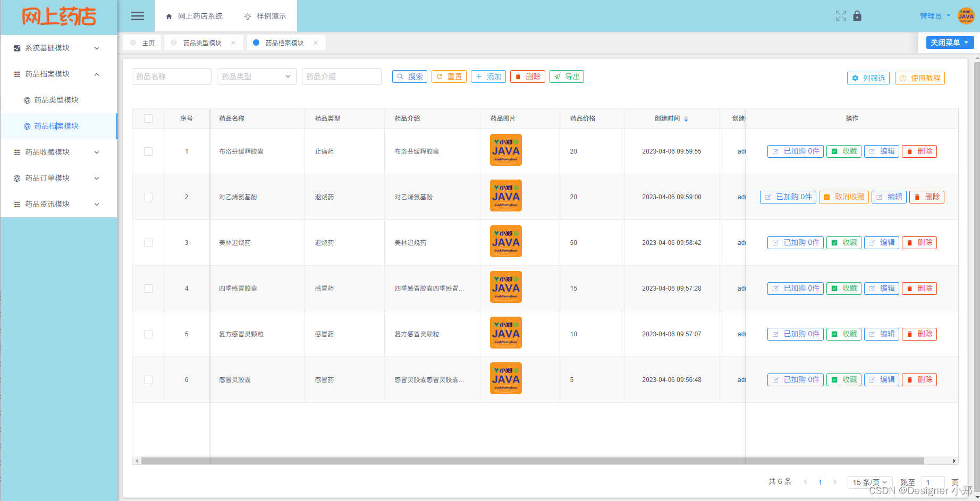Check the row 5 复方感冒灵颗粒 checkbox
The image size is (980, 501).
(x=148, y=334)
